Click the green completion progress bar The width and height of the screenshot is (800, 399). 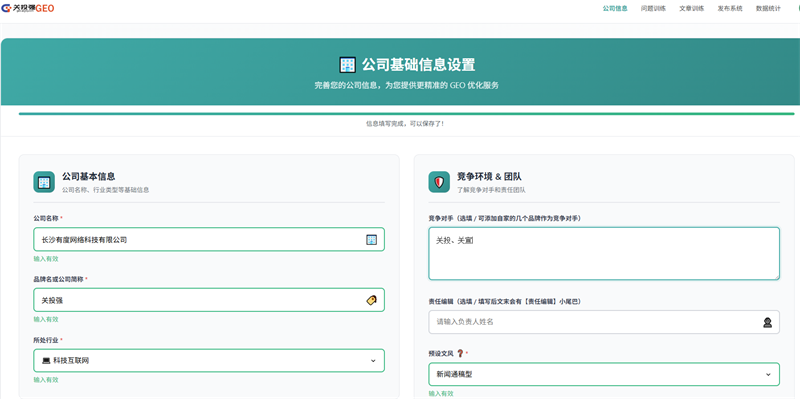(x=407, y=114)
